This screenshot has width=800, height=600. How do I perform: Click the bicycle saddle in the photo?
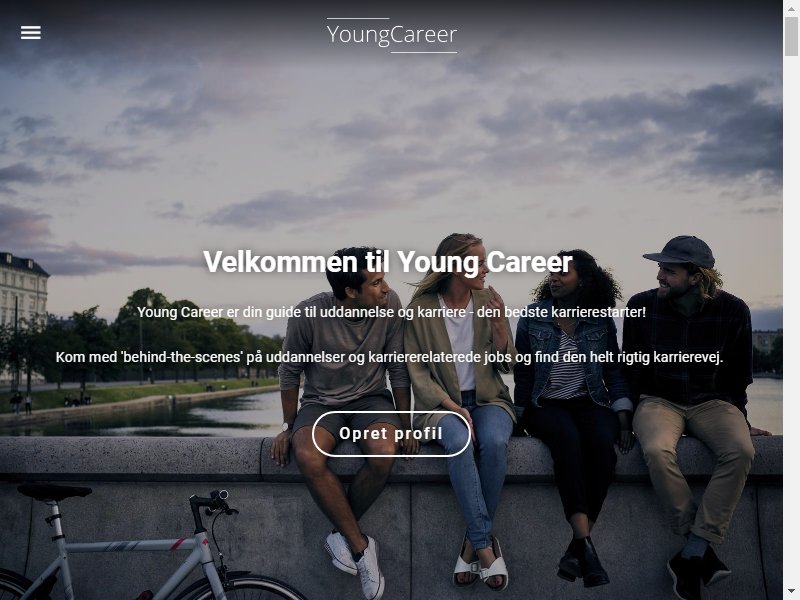pyautogui.click(x=55, y=491)
